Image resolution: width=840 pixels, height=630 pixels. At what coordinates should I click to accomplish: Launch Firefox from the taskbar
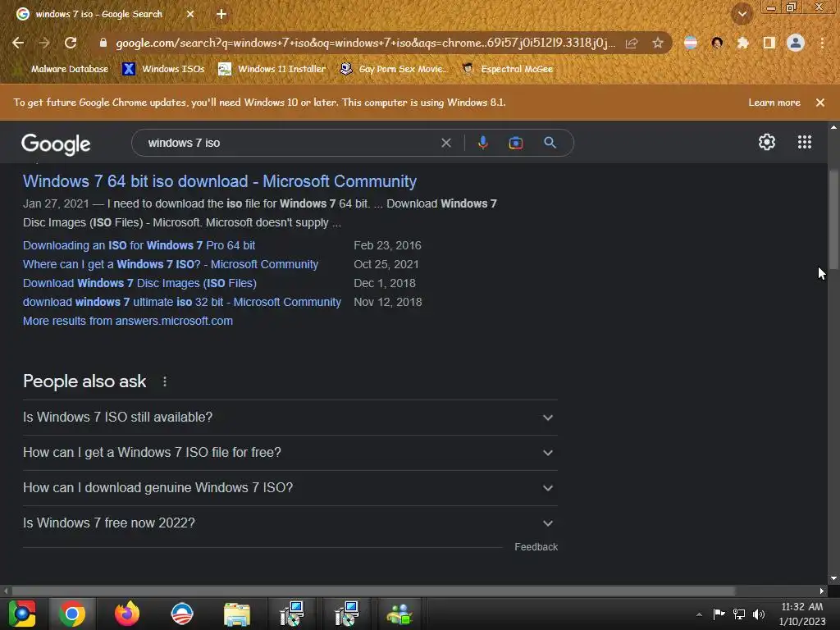pyautogui.click(x=127, y=614)
